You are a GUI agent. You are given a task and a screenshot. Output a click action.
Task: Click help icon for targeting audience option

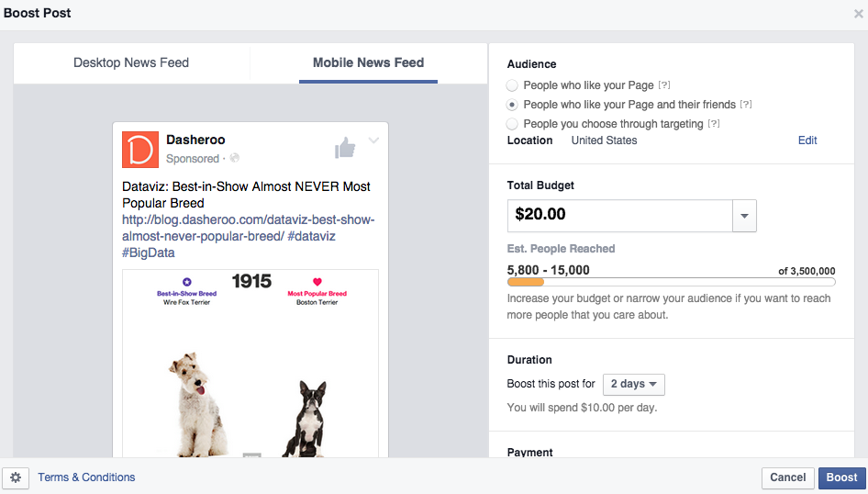[x=714, y=123]
